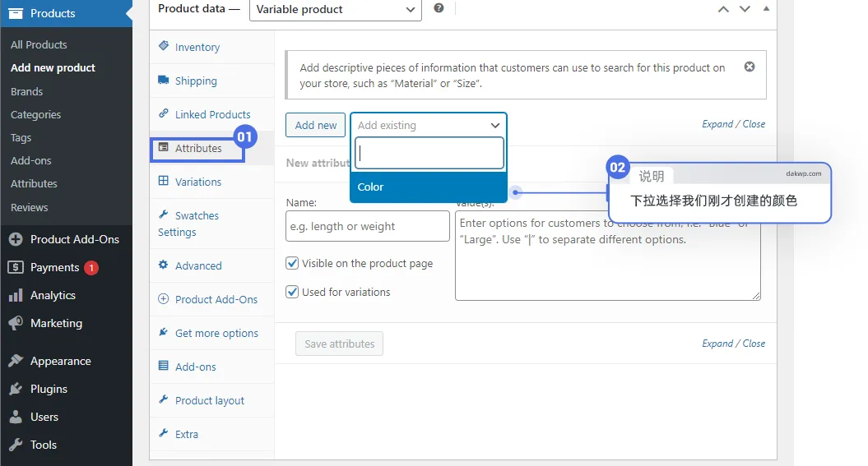Click the Attributes list icon
Viewport: 868px width, 466px height.
pyautogui.click(x=163, y=147)
